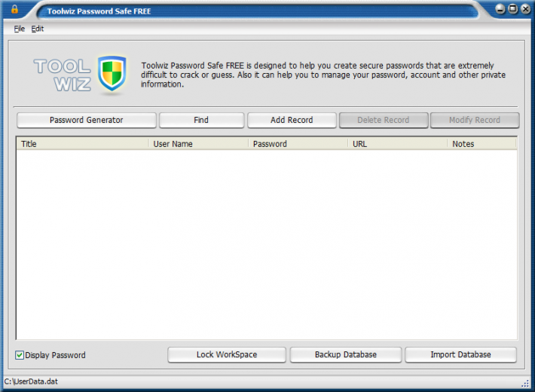The height and width of the screenshot is (392, 535).
Task: Click the window resize grip in corner
Action: (525, 384)
